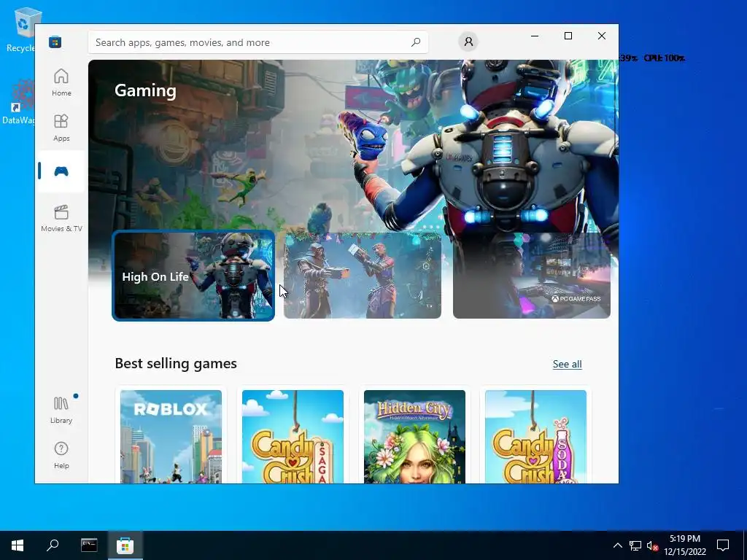
Task: Open the Library section
Action: coord(61,411)
